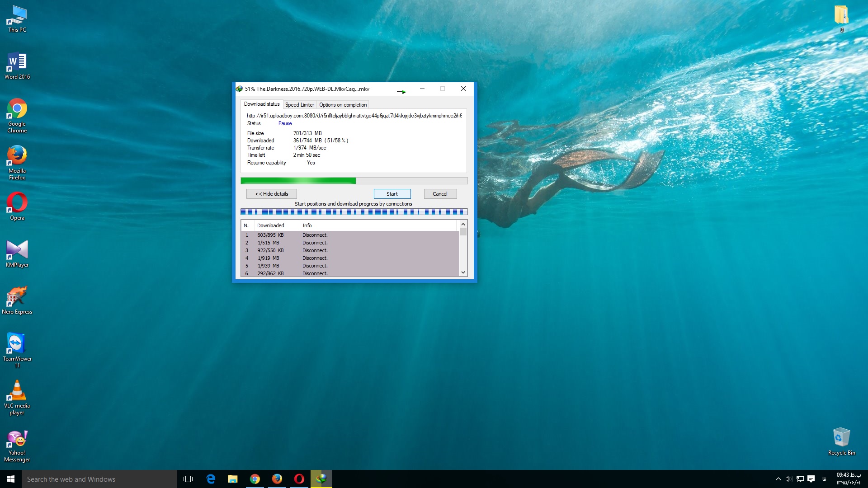Close the IDM download window
The image size is (868, 488).
(x=463, y=89)
